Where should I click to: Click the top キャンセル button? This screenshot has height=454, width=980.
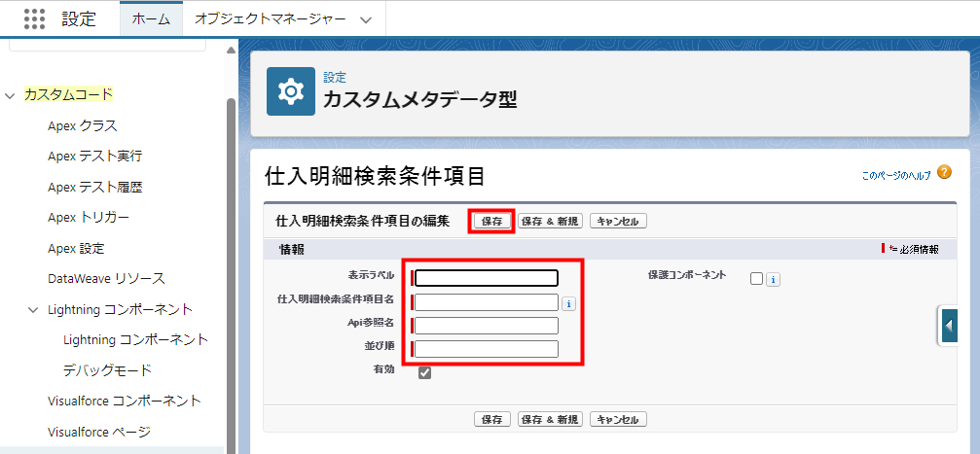618,221
